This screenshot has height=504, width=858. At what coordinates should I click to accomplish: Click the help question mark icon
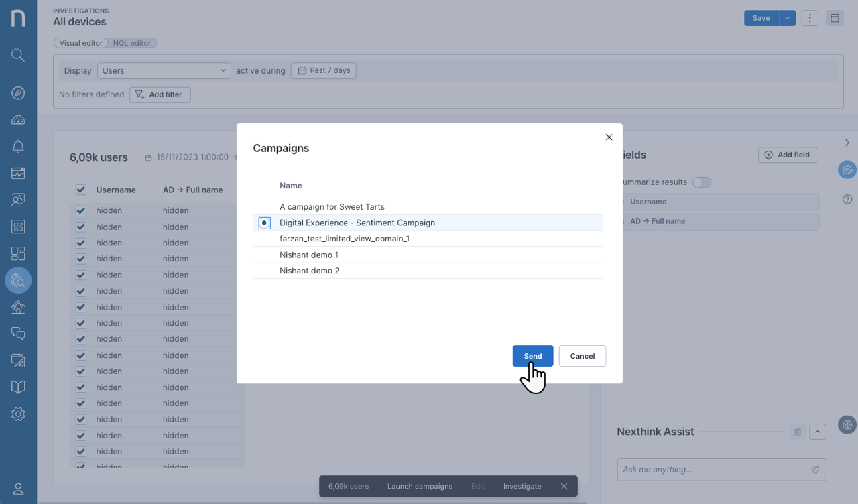(x=847, y=199)
